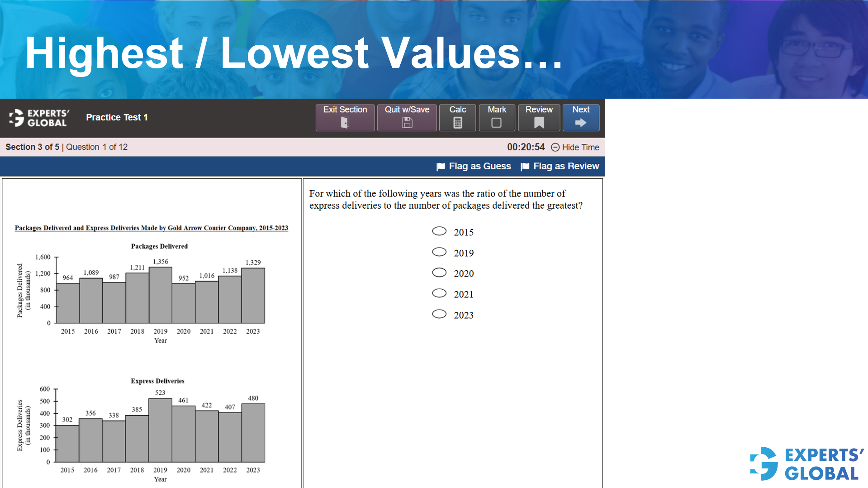Click the Mark question icon

496,122
